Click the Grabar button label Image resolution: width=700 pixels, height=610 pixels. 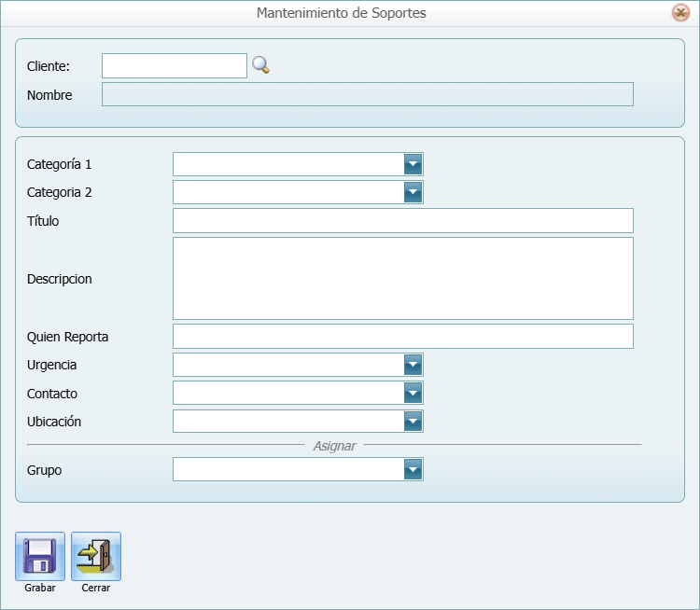tap(40, 588)
